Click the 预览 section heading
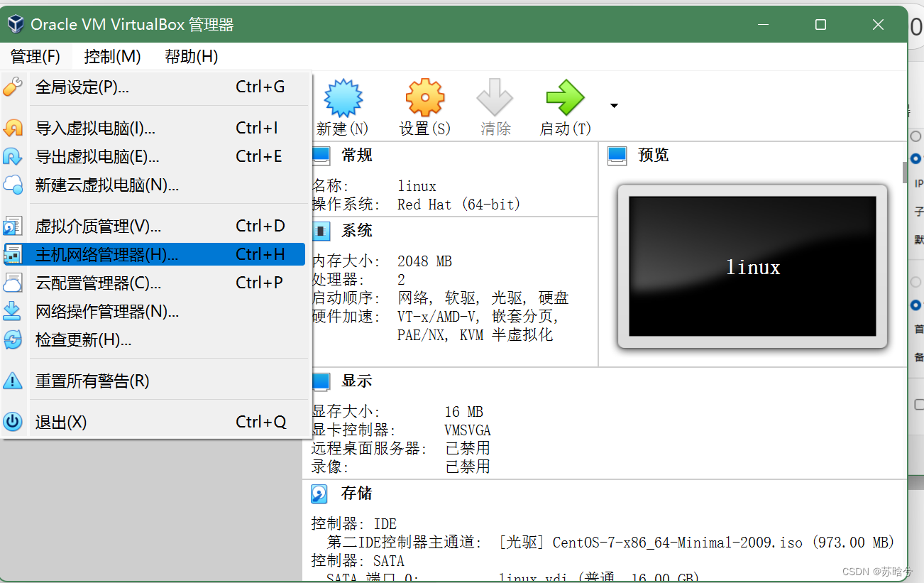The width and height of the screenshot is (924, 583). click(653, 156)
